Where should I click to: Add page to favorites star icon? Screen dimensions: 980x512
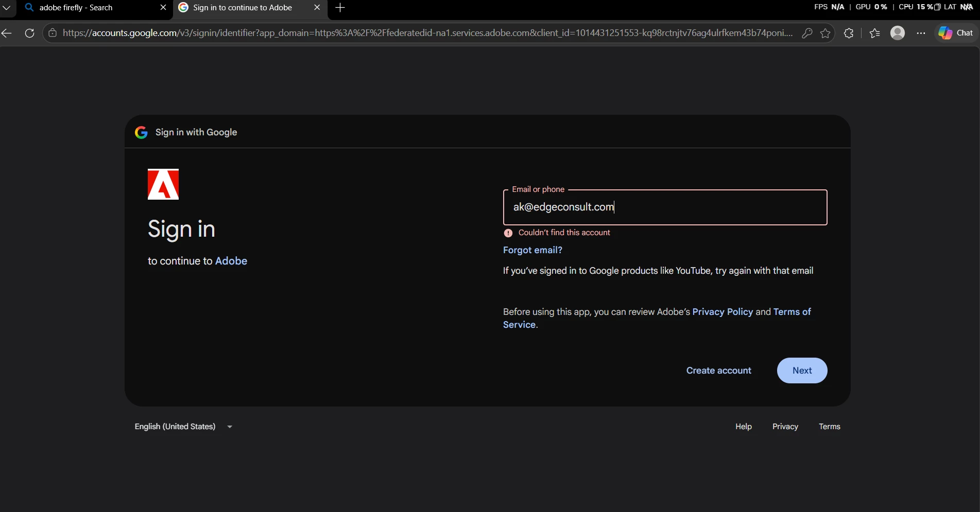(x=826, y=33)
